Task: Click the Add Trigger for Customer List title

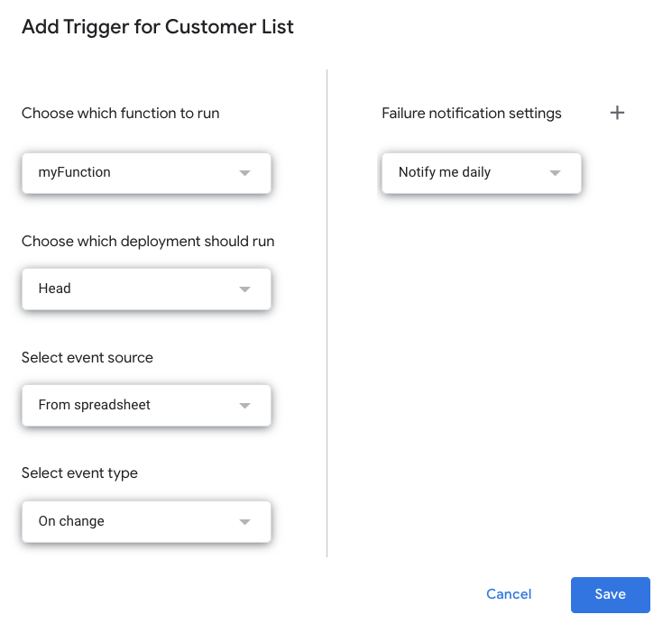Action: [158, 27]
